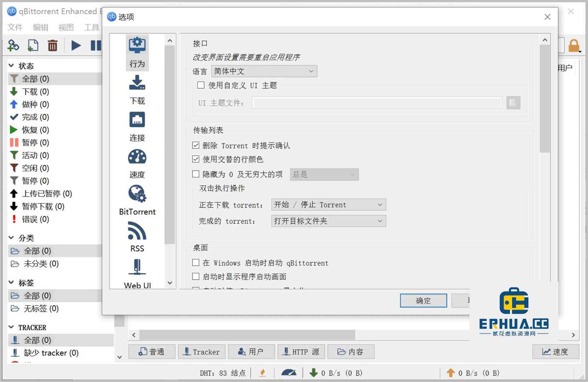Collapse the TRACKER section in sidebar
The height and width of the screenshot is (382, 588).
[x=11, y=327]
